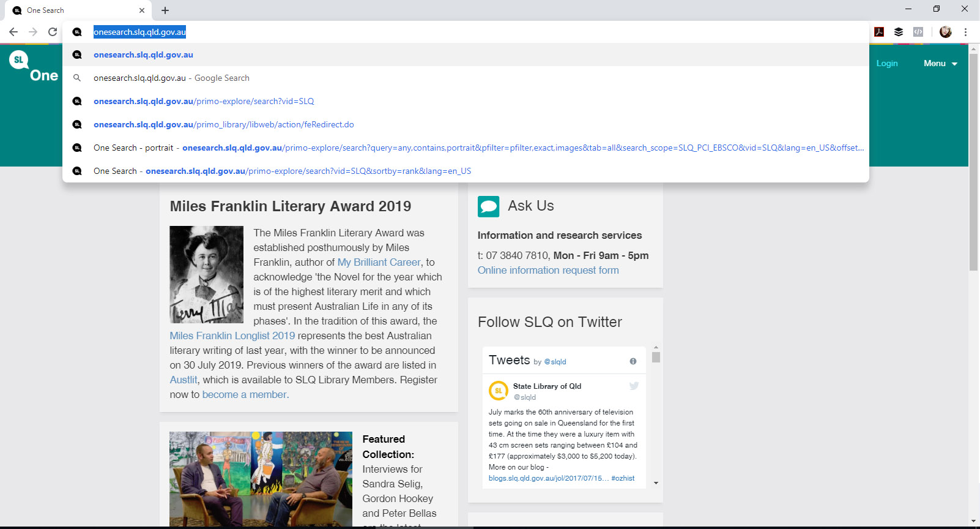Click the Login link

click(x=887, y=63)
